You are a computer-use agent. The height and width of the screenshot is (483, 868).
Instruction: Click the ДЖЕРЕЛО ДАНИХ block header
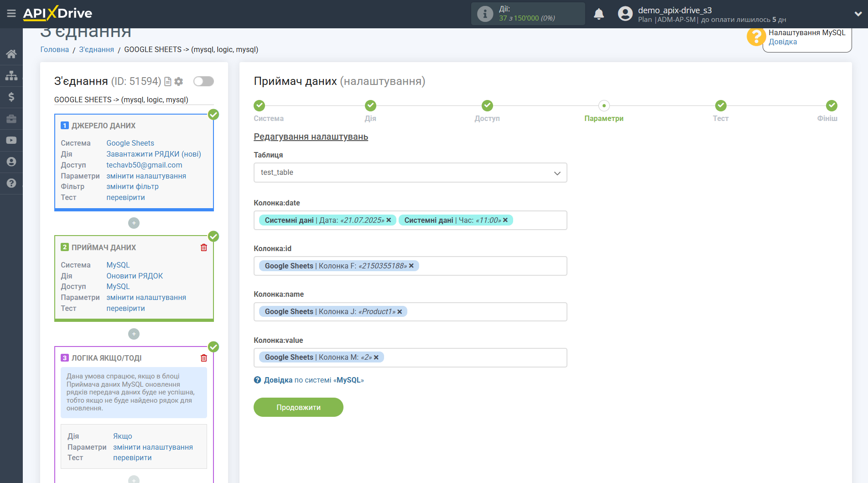[x=103, y=126]
